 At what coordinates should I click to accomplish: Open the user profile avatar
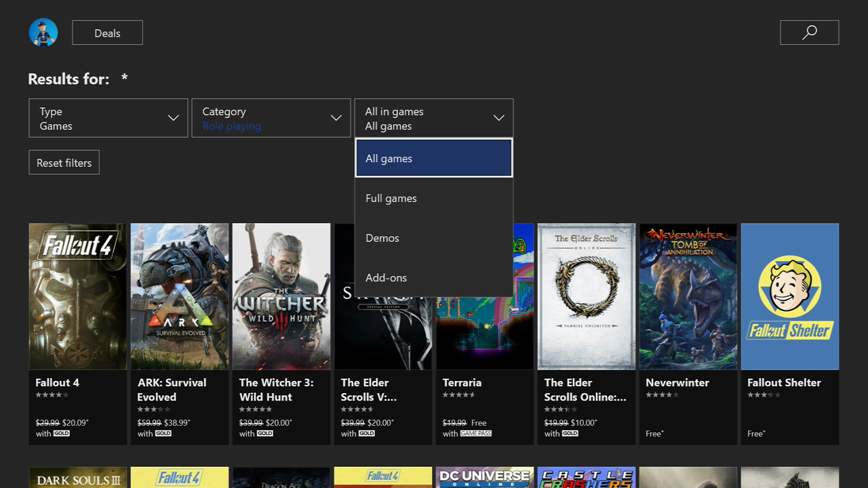point(43,33)
